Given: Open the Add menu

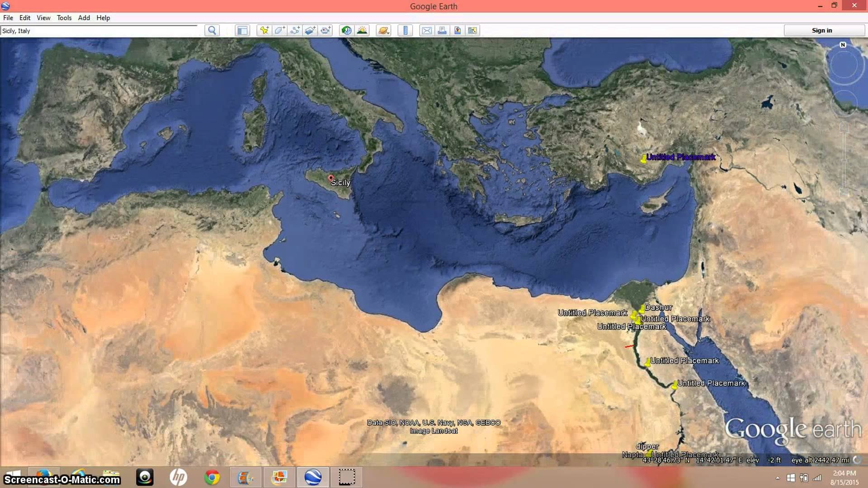Looking at the screenshot, I should pos(84,18).
